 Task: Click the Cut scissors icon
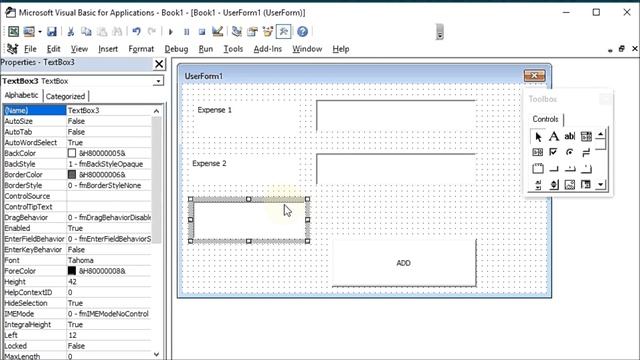tap(71, 31)
